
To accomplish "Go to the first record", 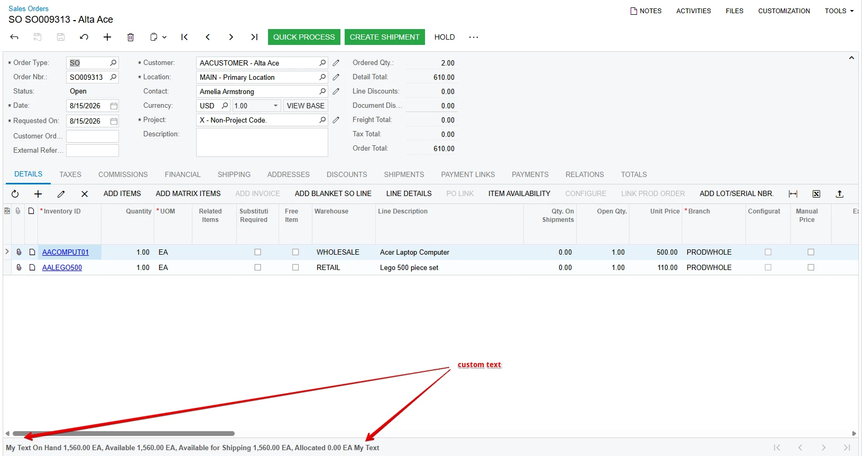I will [x=184, y=37].
